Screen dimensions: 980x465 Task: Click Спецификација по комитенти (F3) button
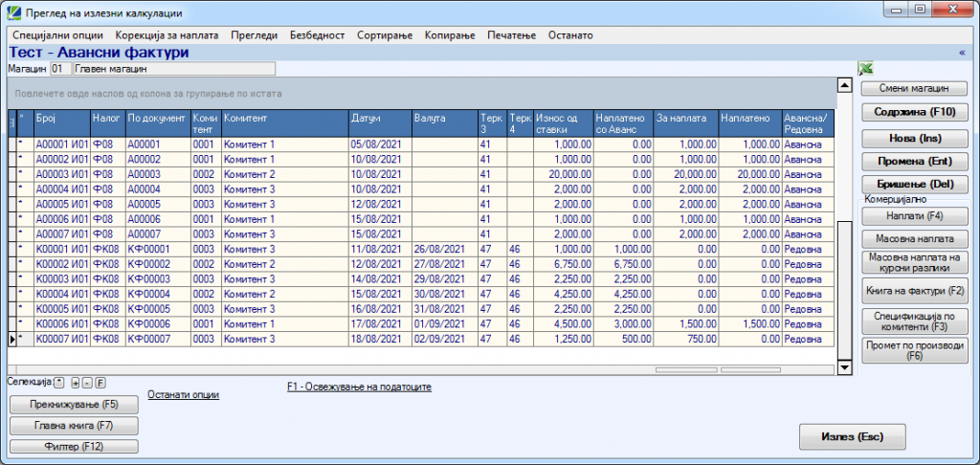914,321
